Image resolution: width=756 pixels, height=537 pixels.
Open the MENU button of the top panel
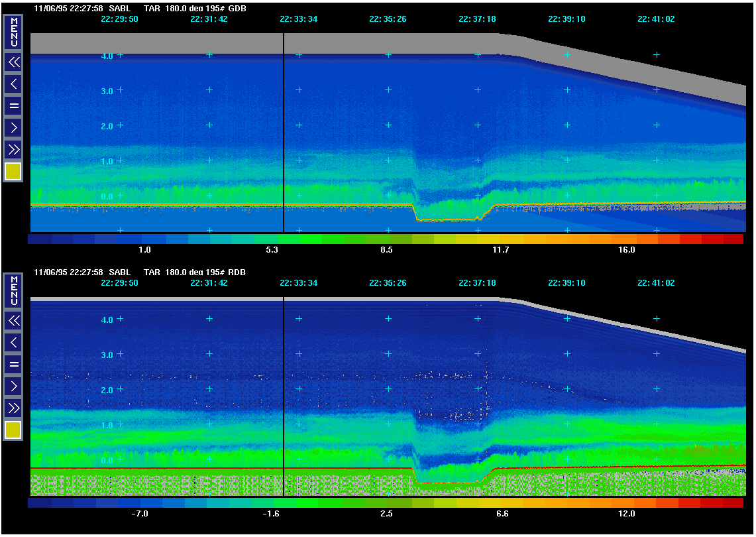(x=14, y=32)
